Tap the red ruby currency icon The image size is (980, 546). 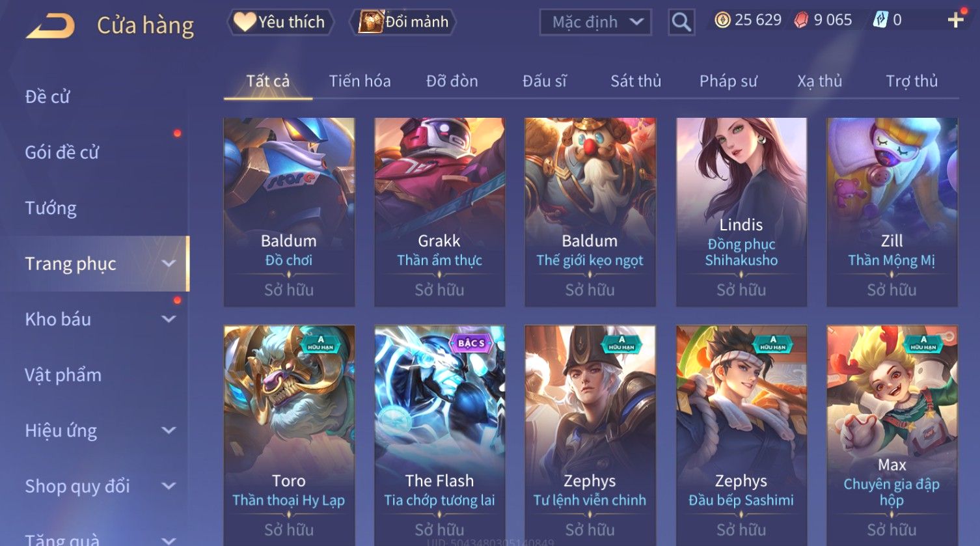click(x=801, y=20)
